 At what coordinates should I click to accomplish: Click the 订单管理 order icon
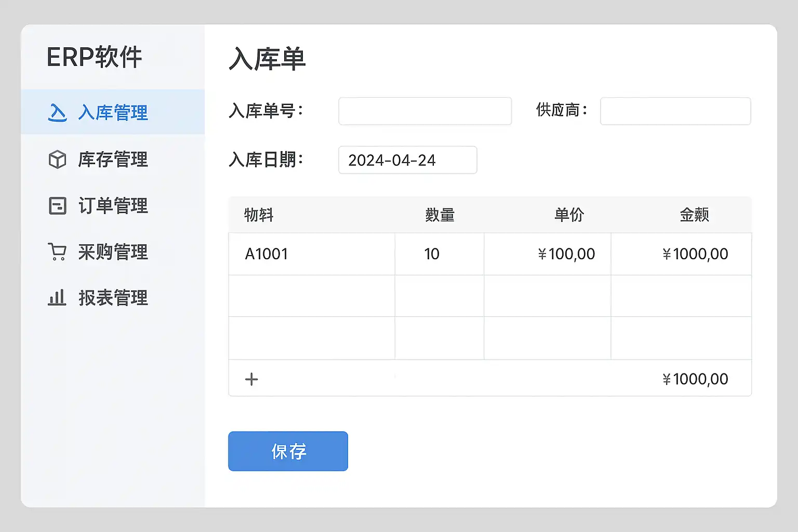57,206
